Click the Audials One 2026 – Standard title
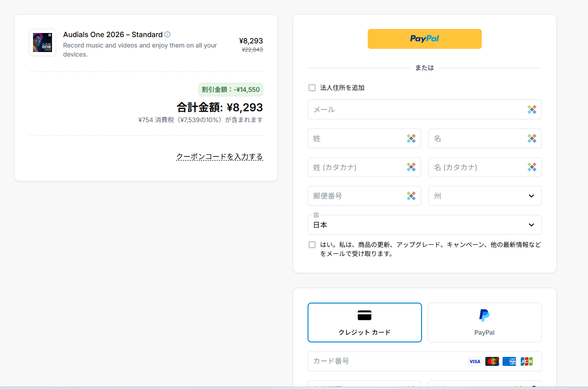The width and height of the screenshot is (588, 389). pyautogui.click(x=113, y=34)
